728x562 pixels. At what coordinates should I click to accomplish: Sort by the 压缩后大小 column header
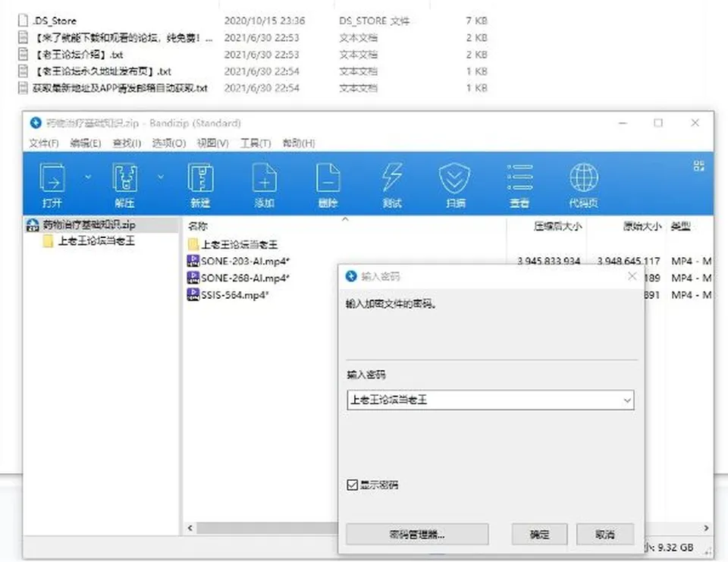point(557,226)
